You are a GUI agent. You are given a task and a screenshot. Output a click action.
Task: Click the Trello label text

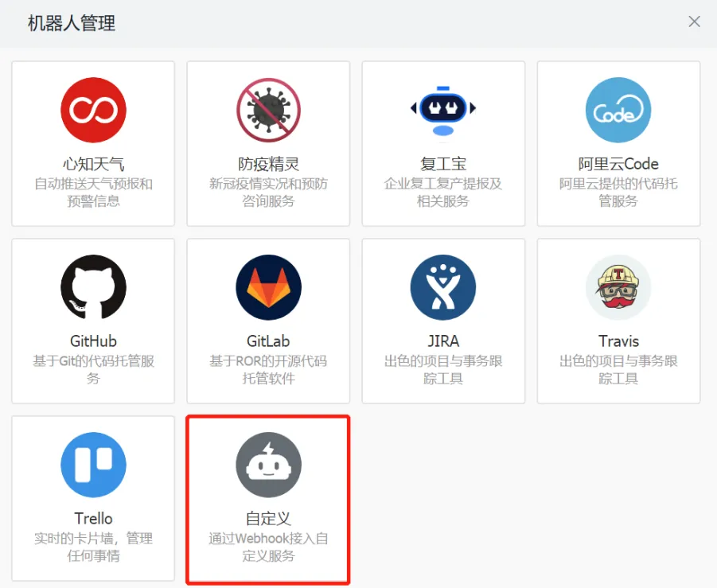pos(92,519)
